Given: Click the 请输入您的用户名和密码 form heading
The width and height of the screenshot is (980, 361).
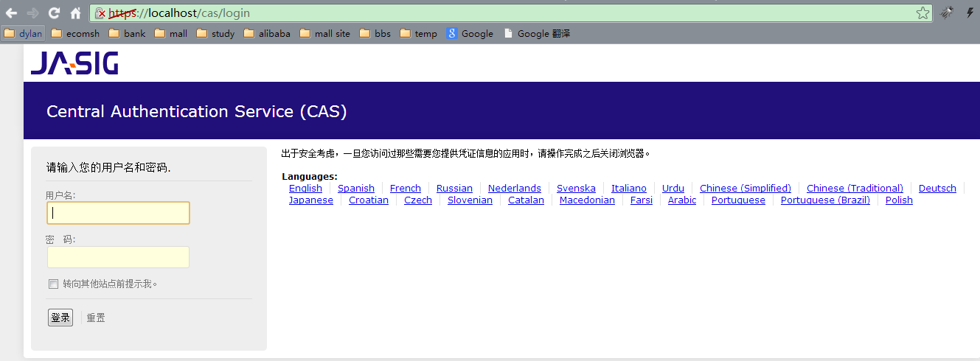Looking at the screenshot, I should tap(108, 167).
